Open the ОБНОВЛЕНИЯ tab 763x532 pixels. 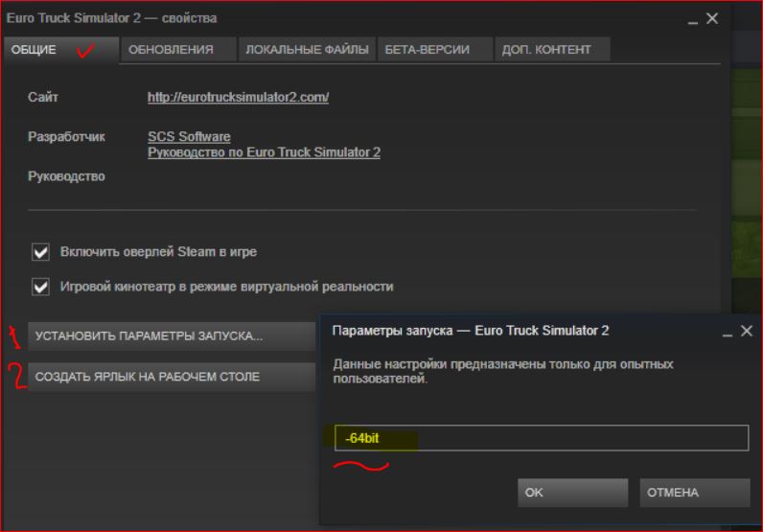point(178,50)
